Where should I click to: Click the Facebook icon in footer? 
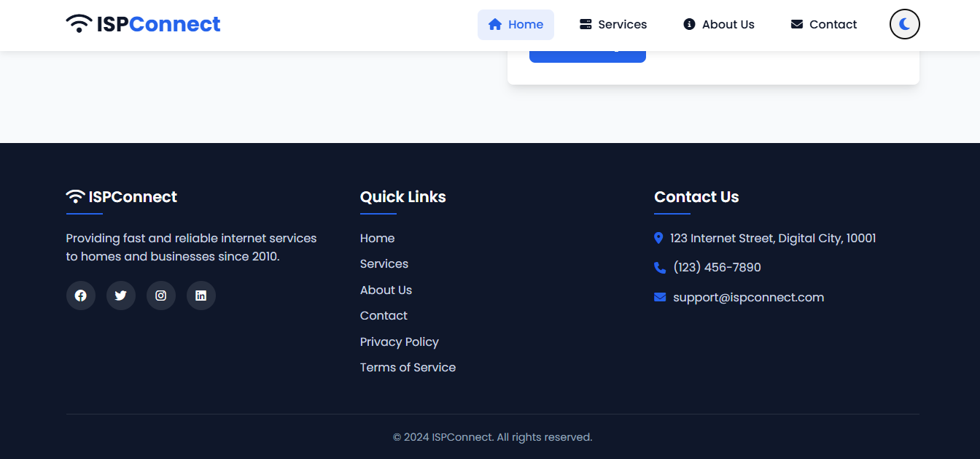coord(81,296)
